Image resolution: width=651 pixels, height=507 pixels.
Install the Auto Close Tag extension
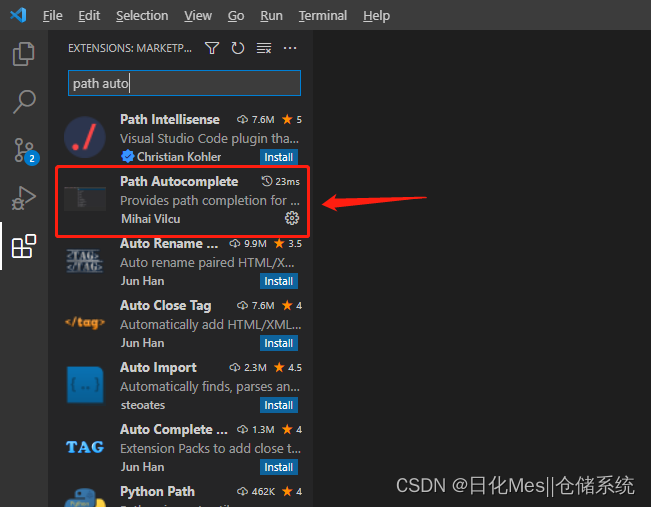pos(279,343)
